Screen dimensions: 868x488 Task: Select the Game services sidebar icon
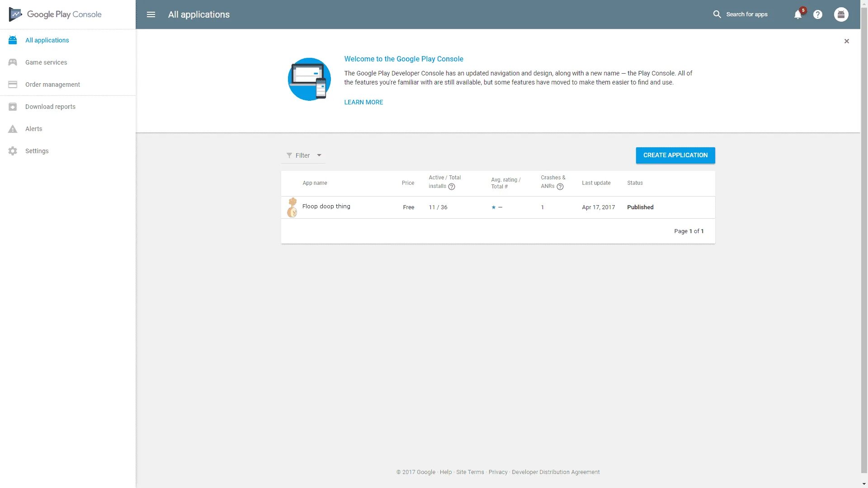tap(13, 62)
